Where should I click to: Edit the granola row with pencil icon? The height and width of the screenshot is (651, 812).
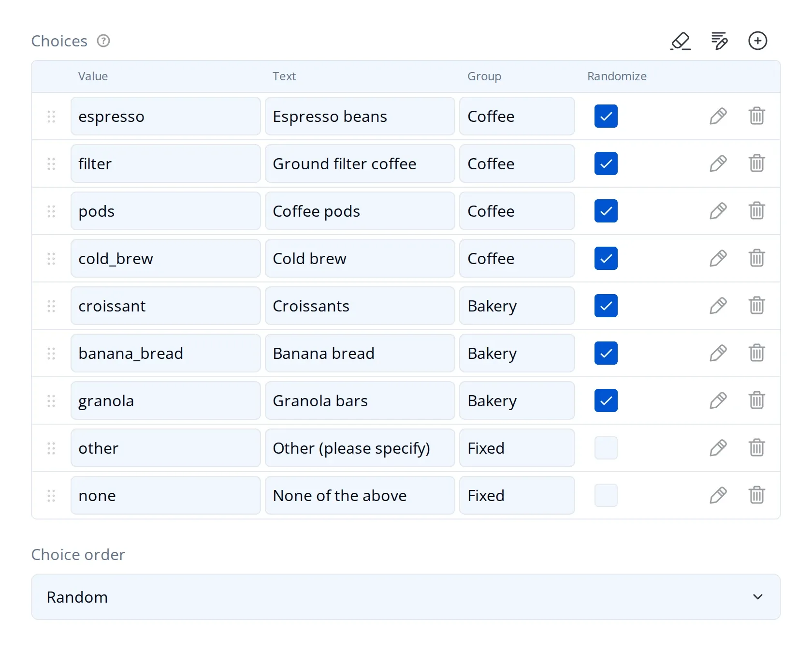pyautogui.click(x=718, y=400)
